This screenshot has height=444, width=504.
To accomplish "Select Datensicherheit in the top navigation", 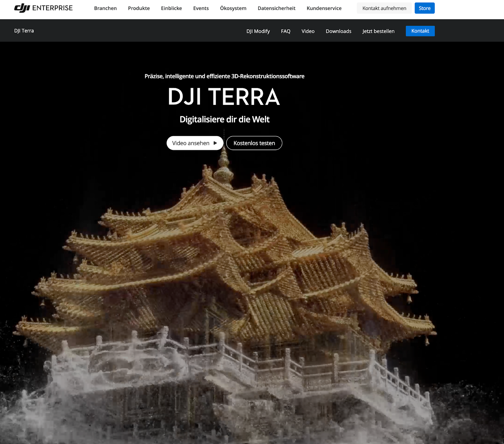I will coord(277,8).
